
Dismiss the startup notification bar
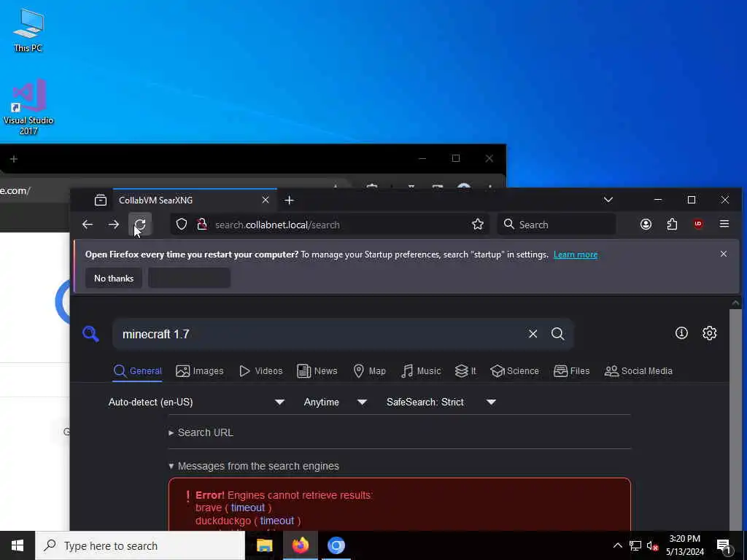(x=724, y=254)
